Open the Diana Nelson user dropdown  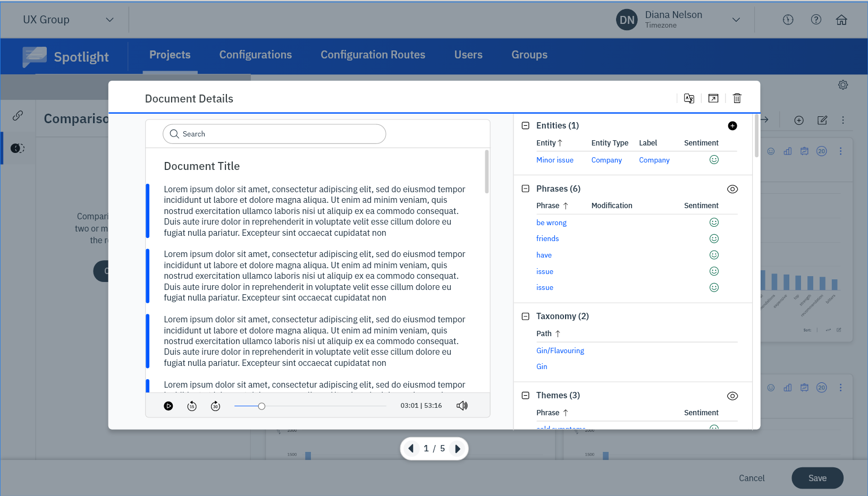(x=679, y=20)
